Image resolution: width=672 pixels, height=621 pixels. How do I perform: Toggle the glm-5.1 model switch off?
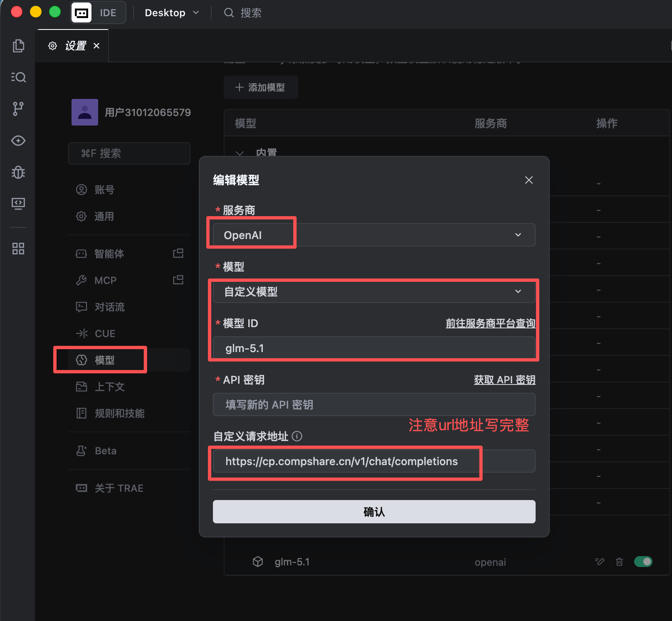[643, 562]
